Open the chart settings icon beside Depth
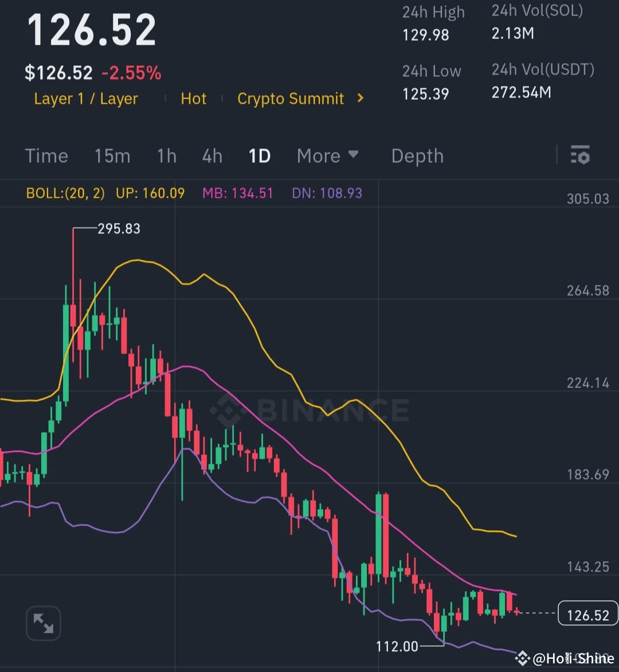 581,155
